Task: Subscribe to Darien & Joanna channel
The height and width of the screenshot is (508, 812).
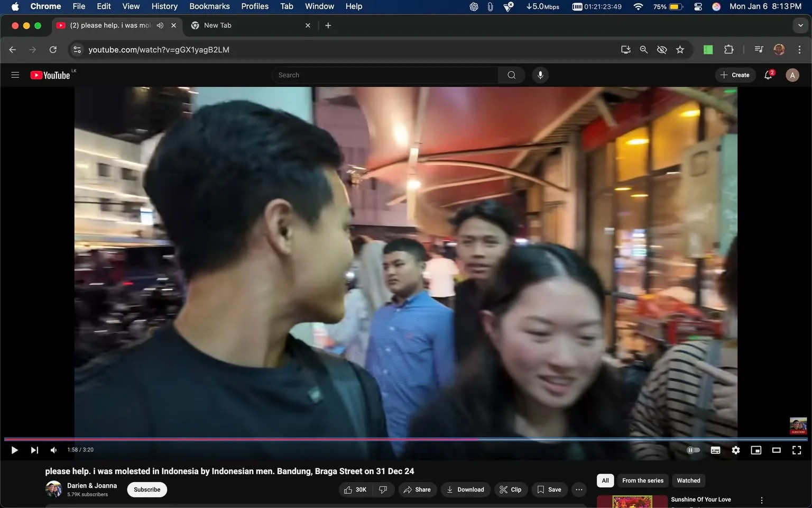Action: click(x=146, y=489)
